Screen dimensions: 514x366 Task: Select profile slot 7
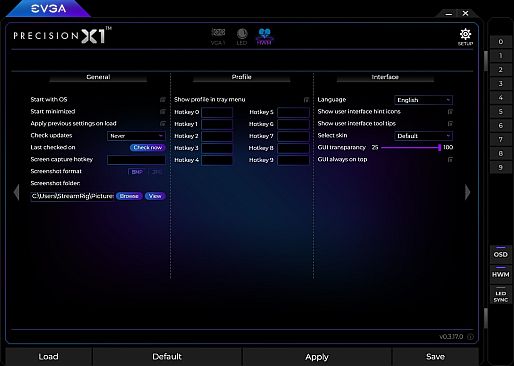[x=500, y=140]
